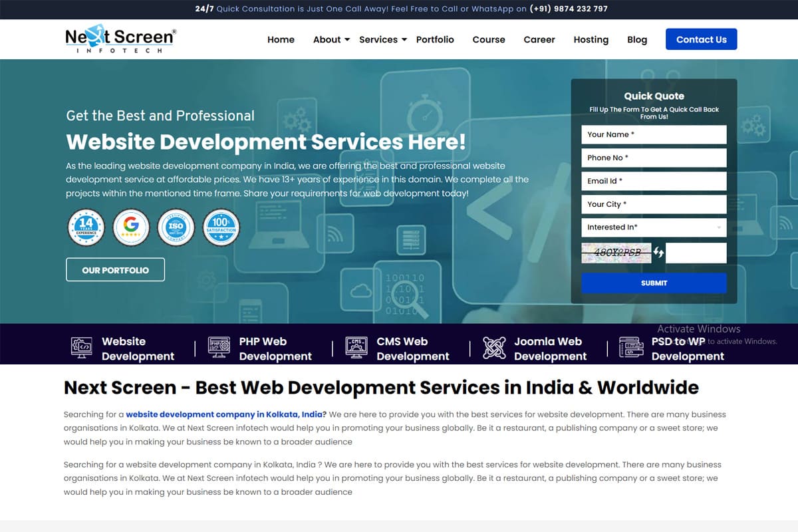
Task: Click the CMS Web Development label
Action: click(x=413, y=348)
